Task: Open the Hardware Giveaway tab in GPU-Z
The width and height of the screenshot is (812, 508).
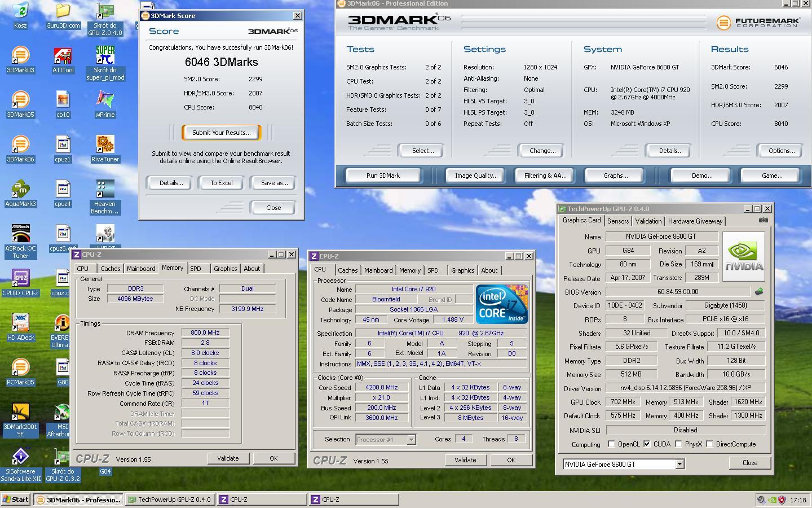Action: point(695,221)
